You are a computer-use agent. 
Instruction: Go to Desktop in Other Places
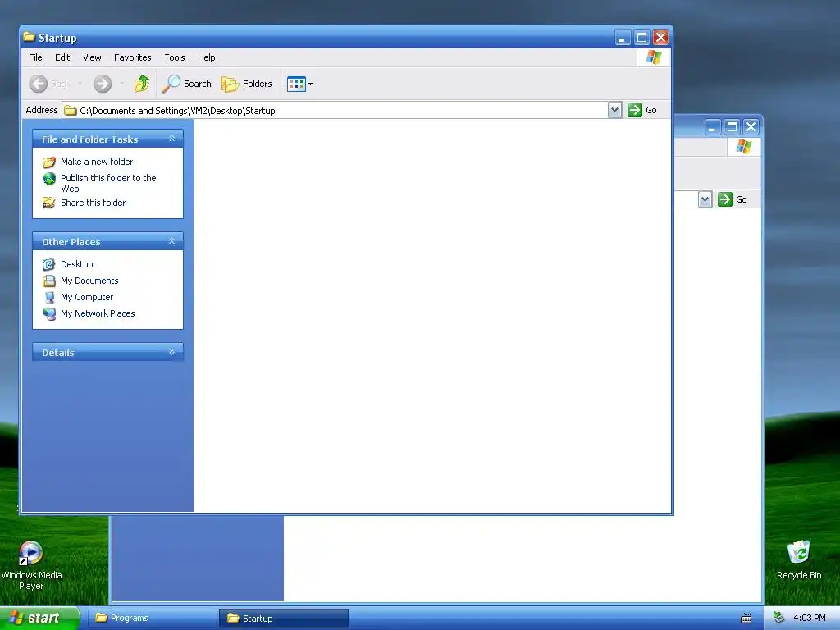[76, 264]
